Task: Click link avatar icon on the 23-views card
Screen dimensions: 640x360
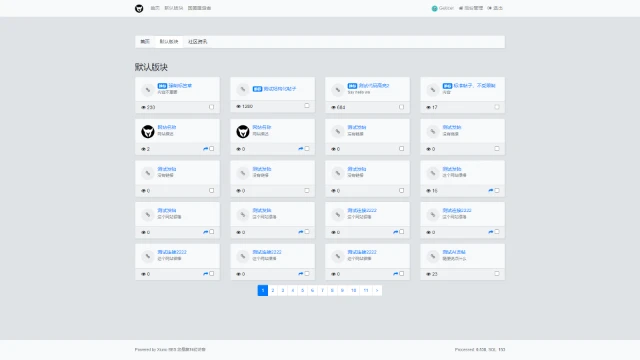Action: point(433,256)
